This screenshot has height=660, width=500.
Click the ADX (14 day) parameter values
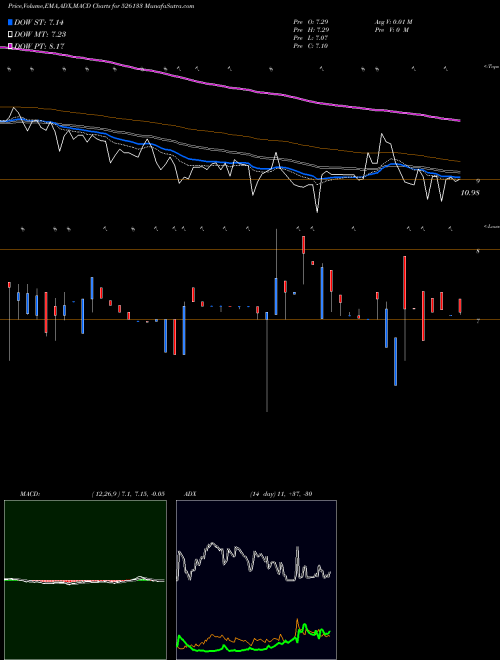pos(280,494)
